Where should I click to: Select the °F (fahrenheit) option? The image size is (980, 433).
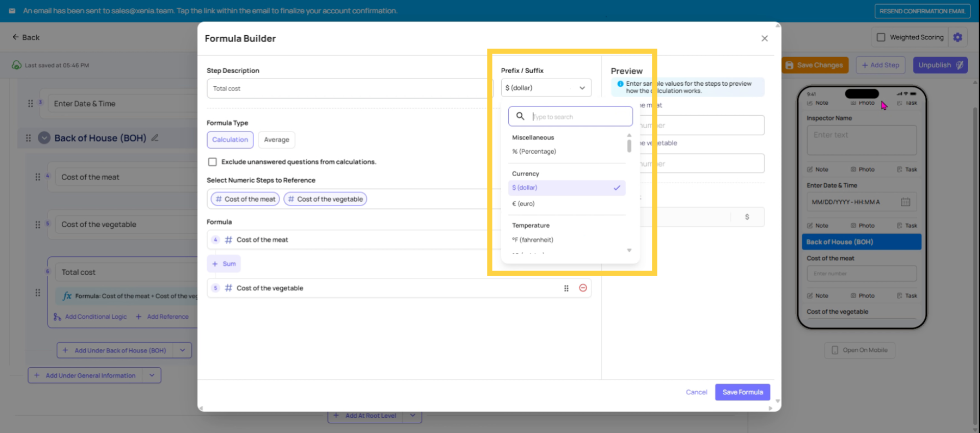tap(532, 240)
